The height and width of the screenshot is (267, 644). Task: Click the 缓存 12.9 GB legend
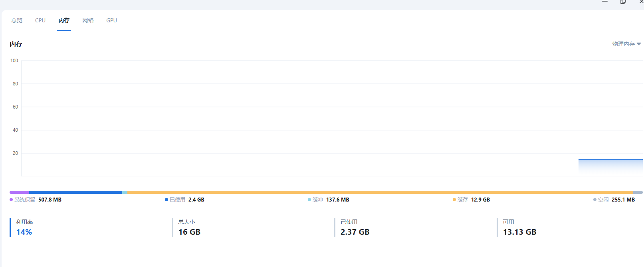point(471,200)
